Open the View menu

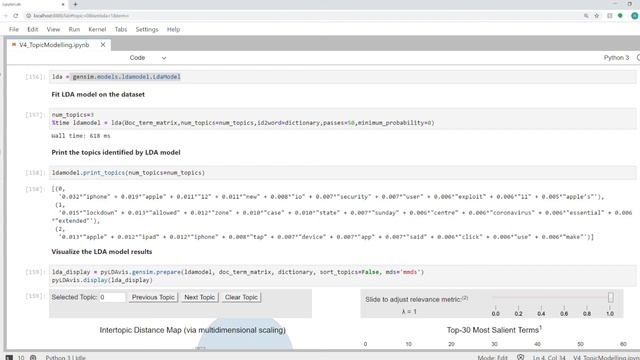53,29
